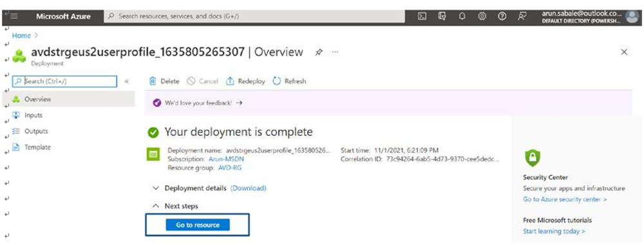The image size is (644, 245).
Task: Select Overview in the left menu
Action: click(x=69, y=99)
